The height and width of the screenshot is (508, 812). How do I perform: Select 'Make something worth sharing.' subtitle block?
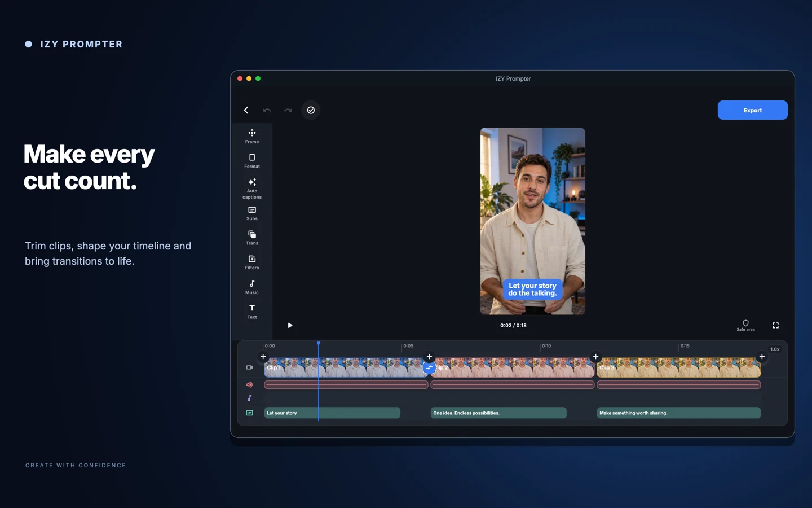679,413
